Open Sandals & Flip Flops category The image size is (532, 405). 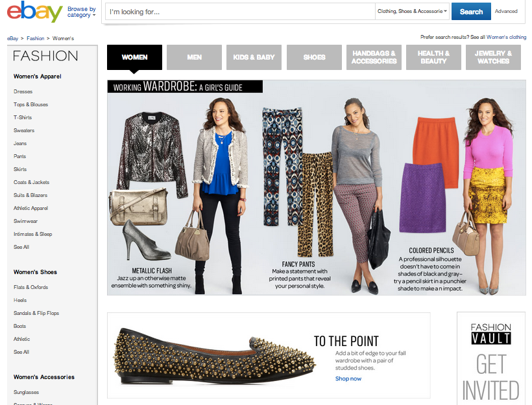tap(36, 313)
